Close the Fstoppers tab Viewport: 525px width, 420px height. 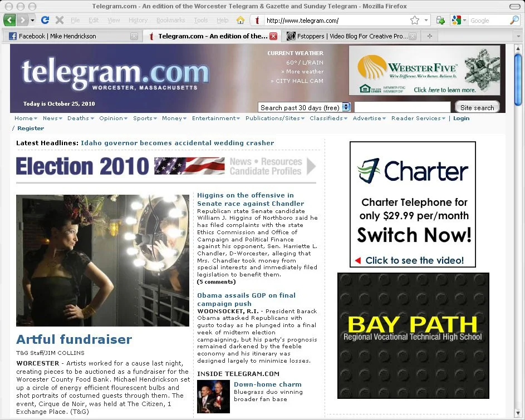coord(413,36)
